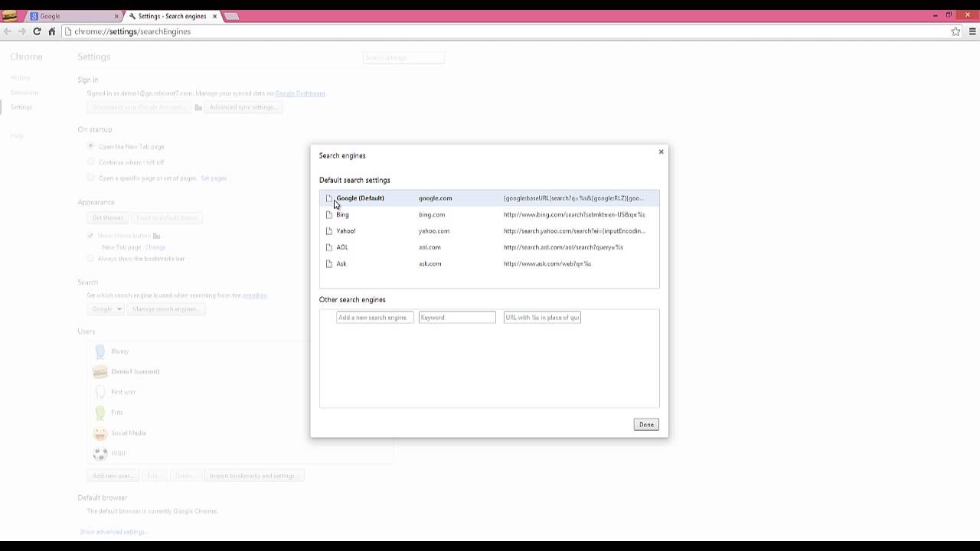The width and height of the screenshot is (980, 551).
Task: Click the Done button
Action: click(x=646, y=425)
